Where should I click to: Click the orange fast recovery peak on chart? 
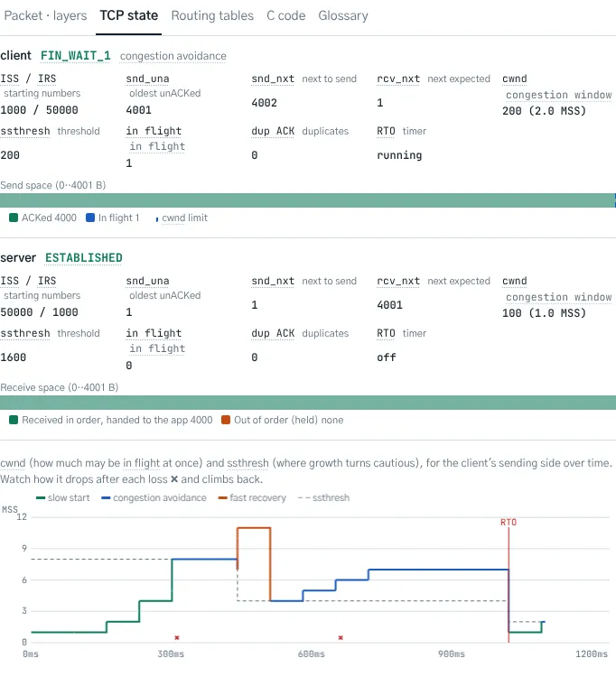coord(254,528)
